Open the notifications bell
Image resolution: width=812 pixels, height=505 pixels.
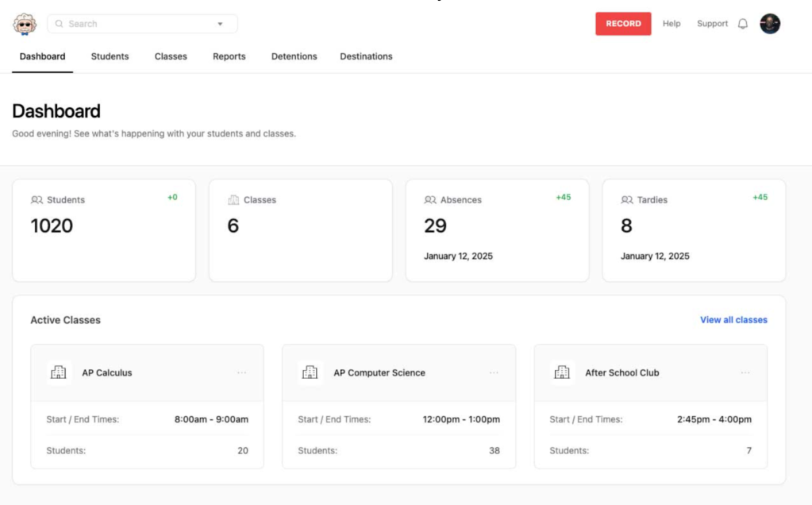(x=743, y=24)
